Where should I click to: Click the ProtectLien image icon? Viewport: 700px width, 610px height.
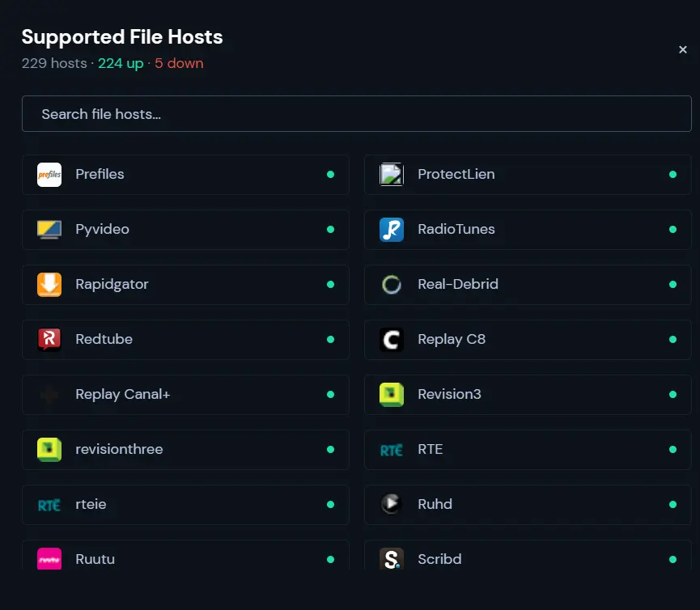pyautogui.click(x=392, y=175)
